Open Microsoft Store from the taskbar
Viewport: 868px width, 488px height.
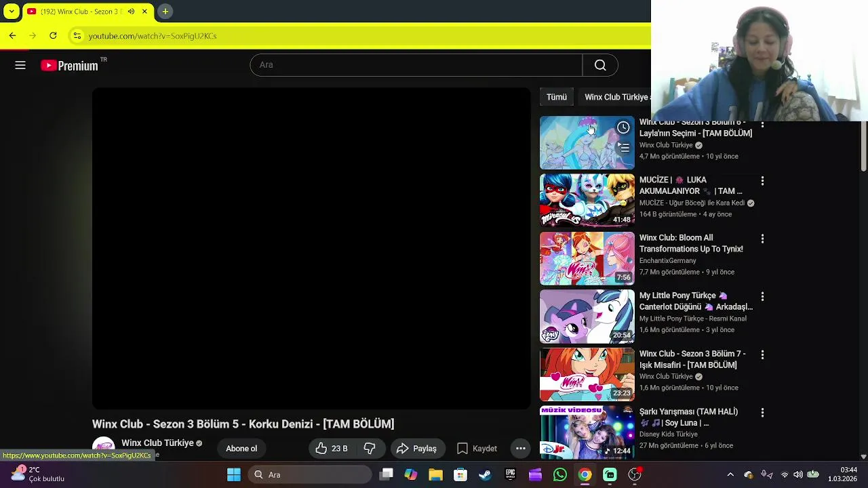(x=460, y=475)
